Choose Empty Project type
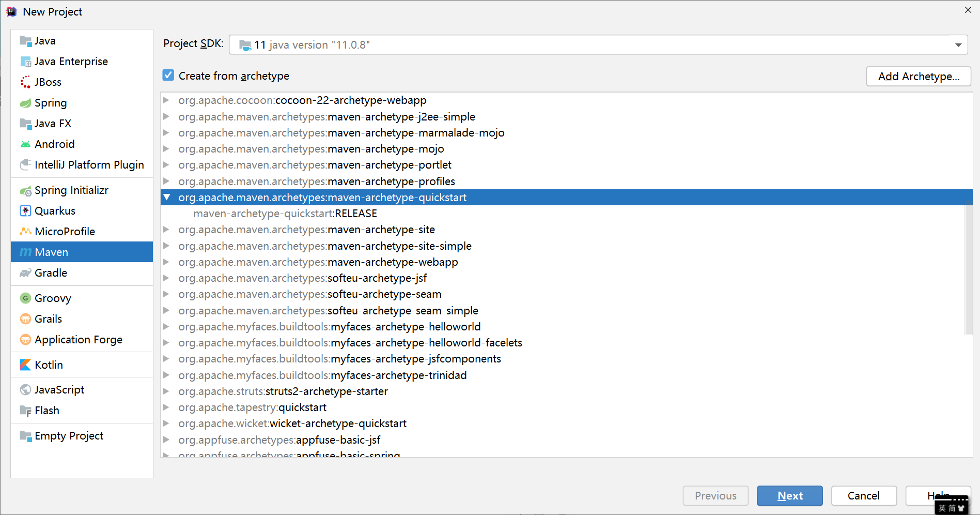The image size is (980, 515). click(82, 436)
